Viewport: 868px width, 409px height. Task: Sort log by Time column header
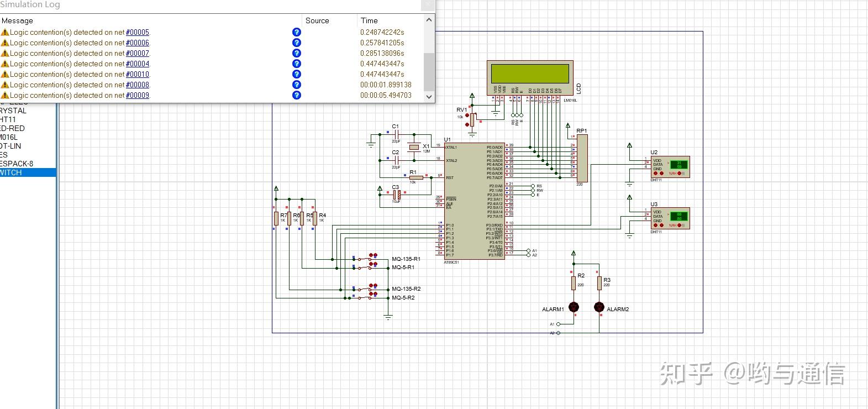click(x=390, y=20)
